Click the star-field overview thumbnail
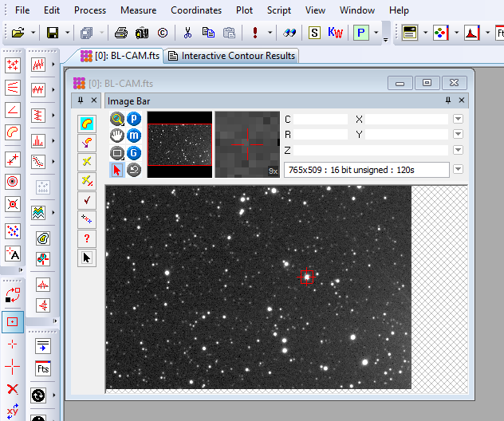Image resolution: width=504 pixels, height=421 pixels. 179,144
